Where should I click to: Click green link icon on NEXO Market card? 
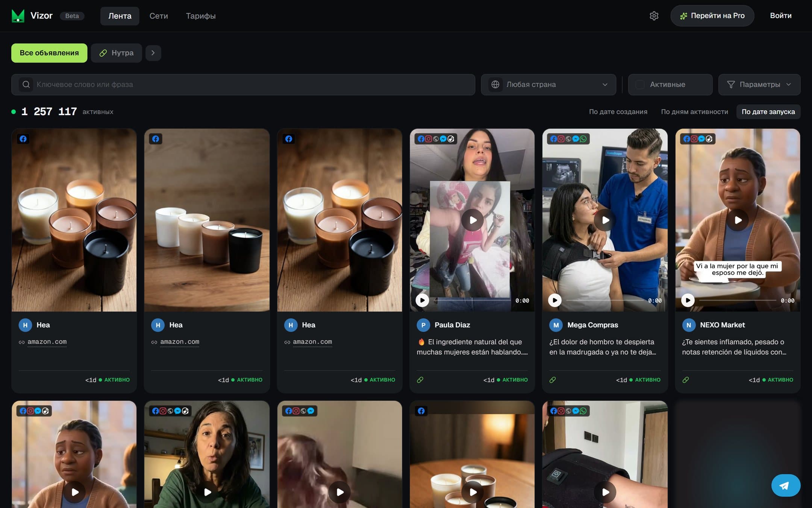686,380
